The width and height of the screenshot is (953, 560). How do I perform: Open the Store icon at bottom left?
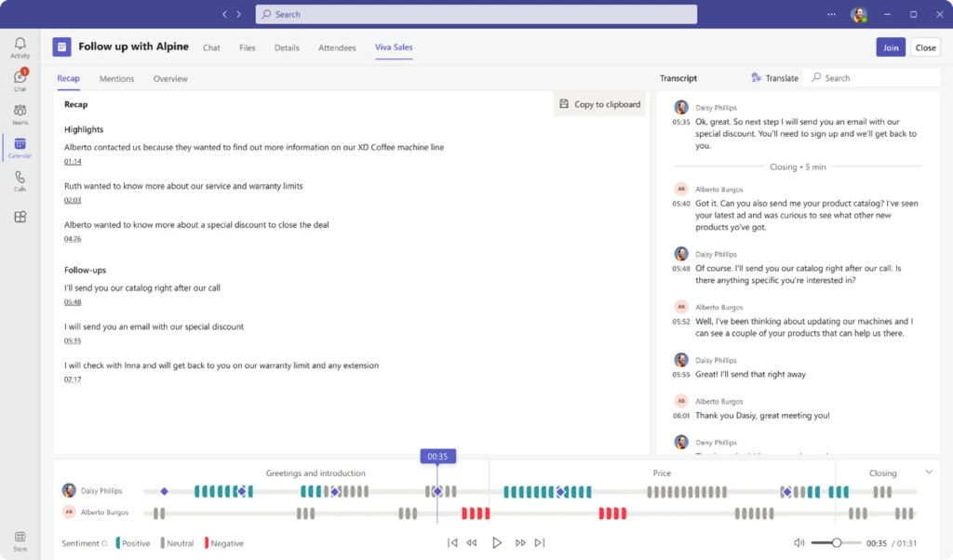(19, 538)
